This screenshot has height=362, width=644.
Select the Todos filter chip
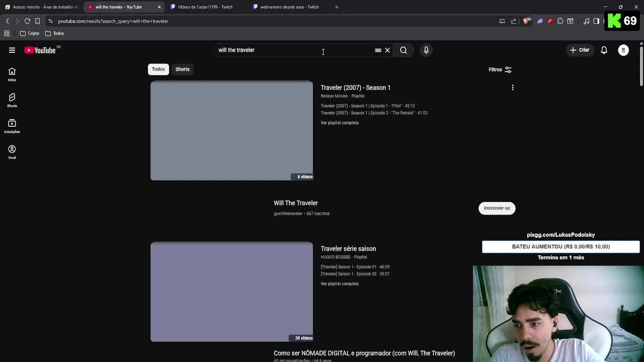point(158,69)
